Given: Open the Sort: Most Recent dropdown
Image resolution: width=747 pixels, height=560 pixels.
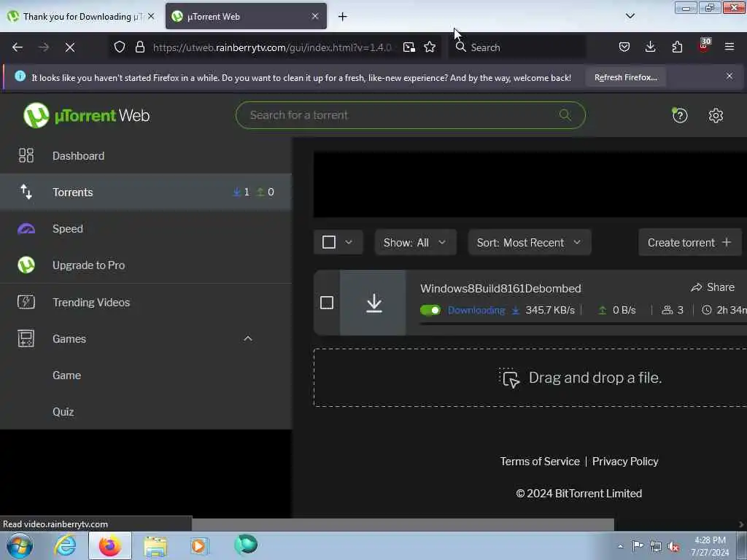Looking at the screenshot, I should click(530, 242).
